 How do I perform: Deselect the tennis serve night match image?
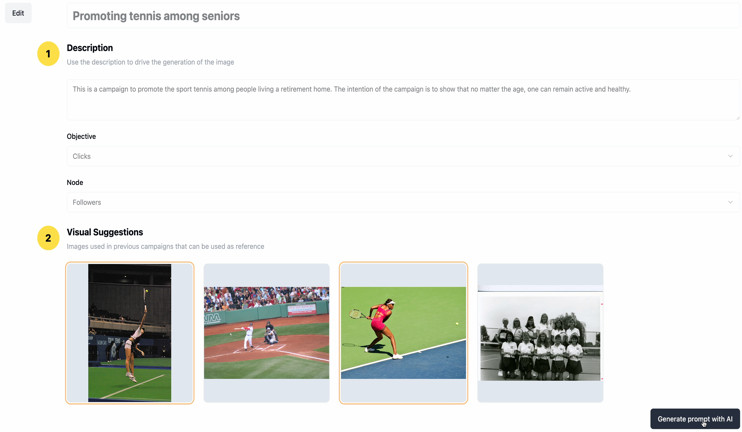[x=130, y=333]
